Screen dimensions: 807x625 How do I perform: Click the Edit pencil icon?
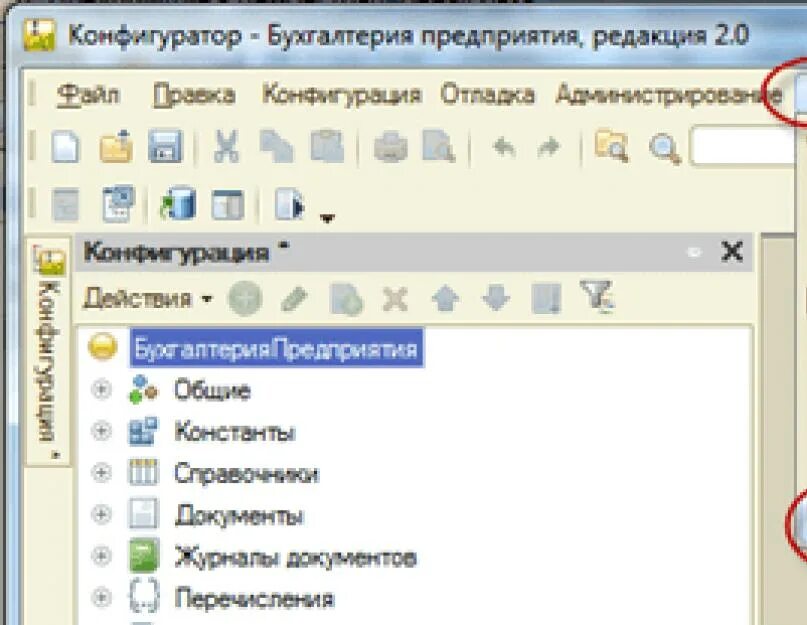[294, 299]
